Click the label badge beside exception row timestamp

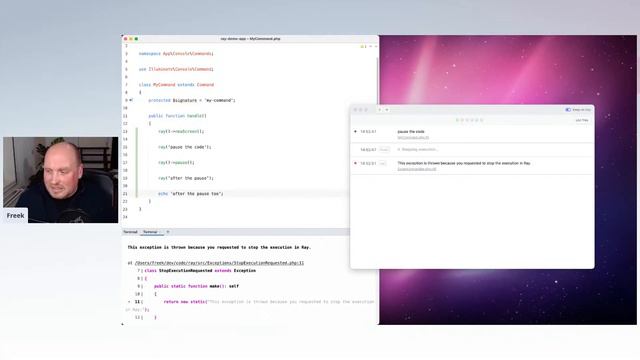(382, 163)
